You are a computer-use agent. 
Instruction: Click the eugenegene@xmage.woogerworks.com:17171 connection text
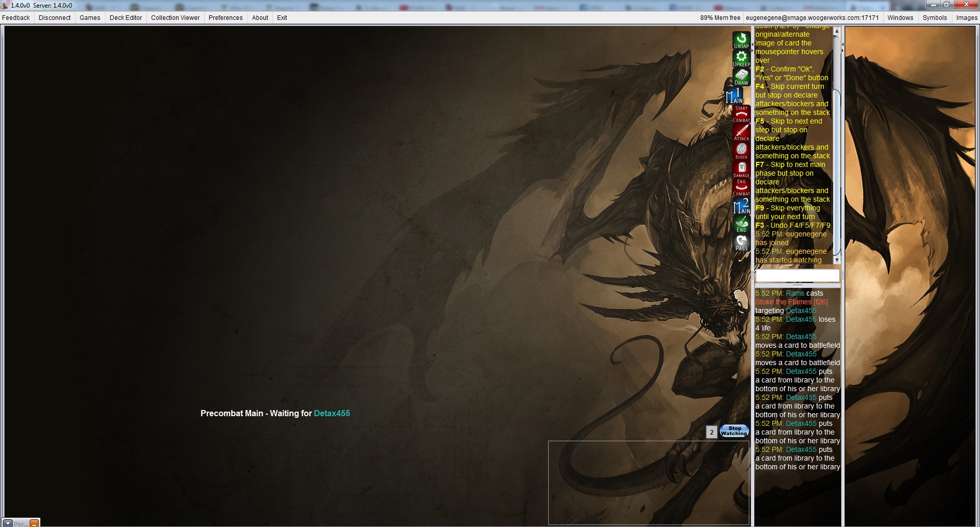tap(812, 18)
